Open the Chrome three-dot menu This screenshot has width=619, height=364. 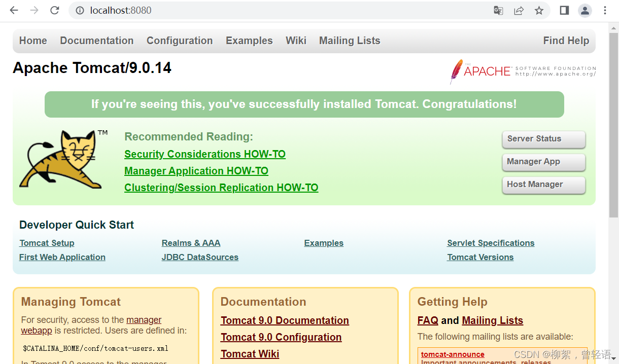click(605, 10)
